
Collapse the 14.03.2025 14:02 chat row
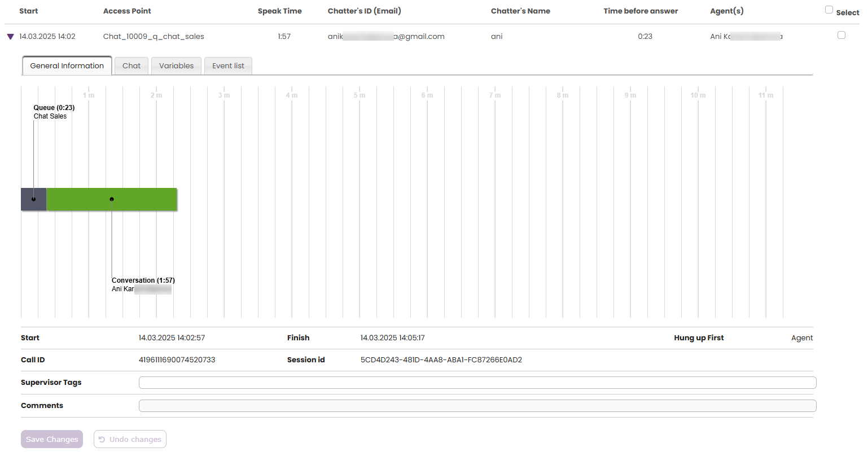pyautogui.click(x=10, y=37)
